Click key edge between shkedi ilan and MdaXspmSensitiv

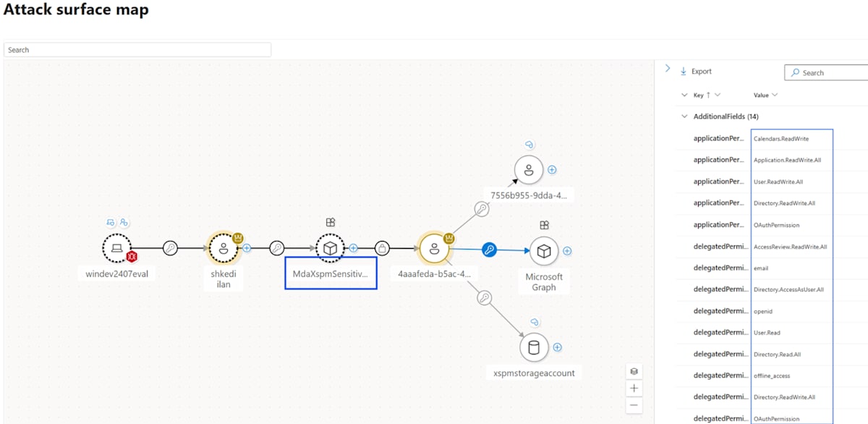(x=277, y=248)
